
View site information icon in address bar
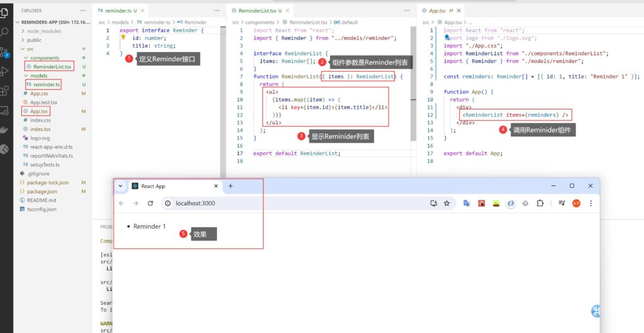coord(168,204)
